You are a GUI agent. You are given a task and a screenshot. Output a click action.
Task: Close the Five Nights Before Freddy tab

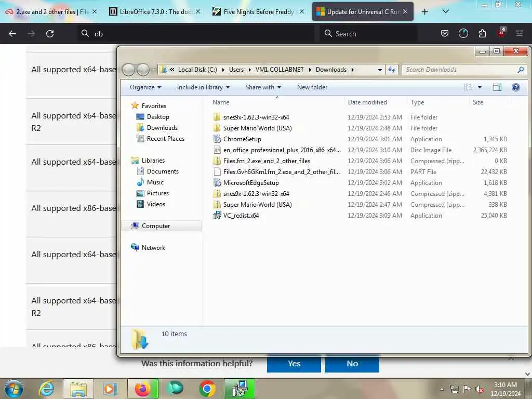coord(302,11)
